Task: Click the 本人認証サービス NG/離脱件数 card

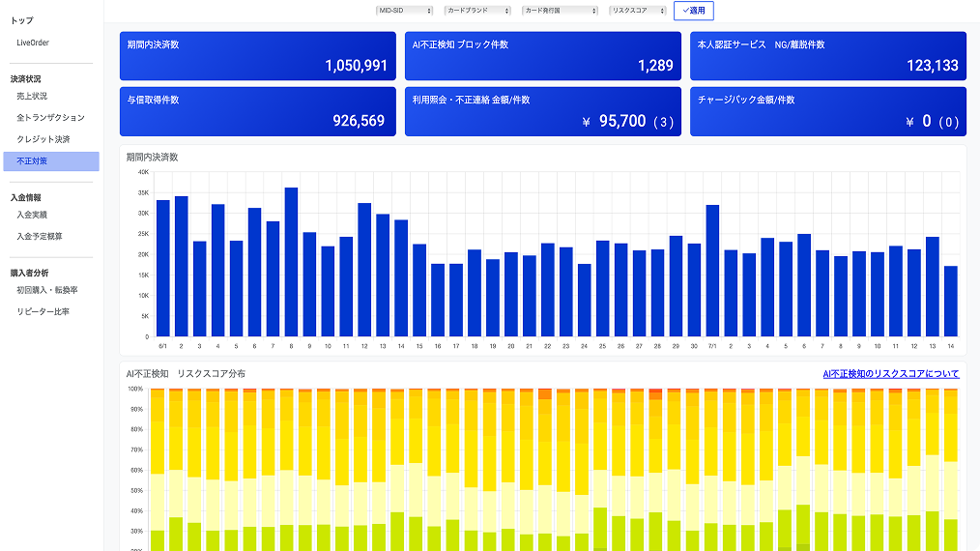Action: coord(827,56)
